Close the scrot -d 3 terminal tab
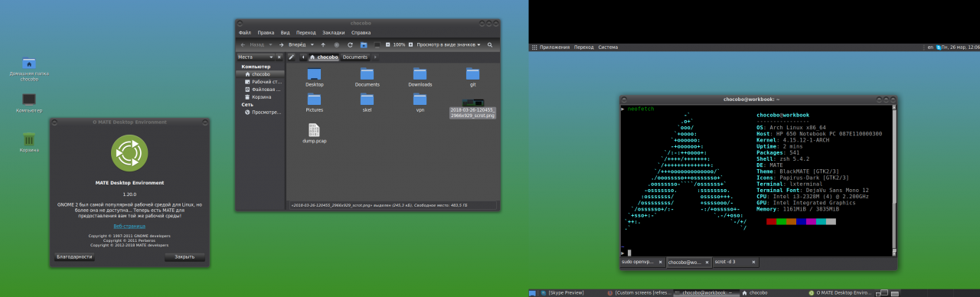Viewport: 980px width, 297px height. pos(753,262)
